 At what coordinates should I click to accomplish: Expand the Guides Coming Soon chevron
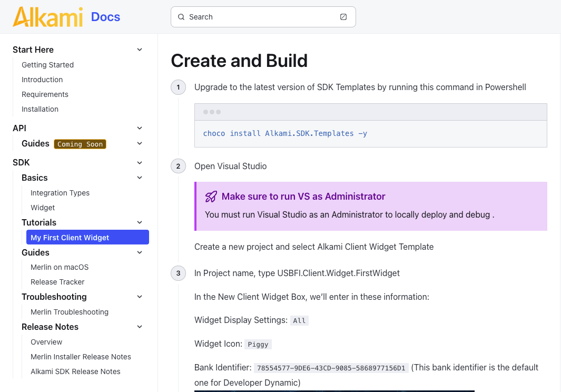(x=140, y=143)
